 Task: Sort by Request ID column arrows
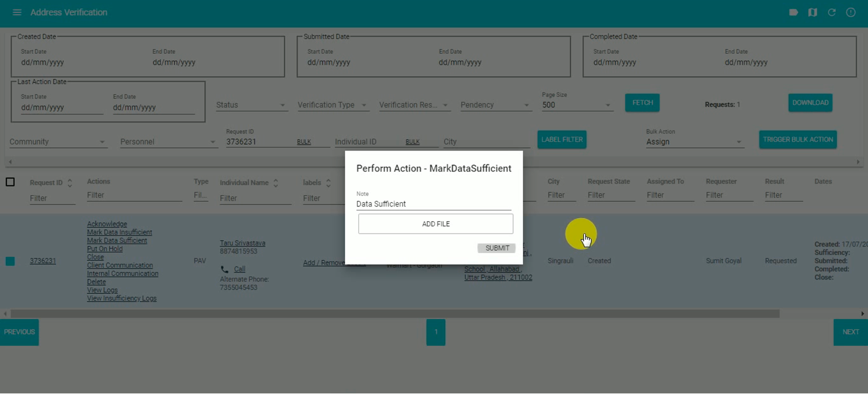tap(70, 183)
